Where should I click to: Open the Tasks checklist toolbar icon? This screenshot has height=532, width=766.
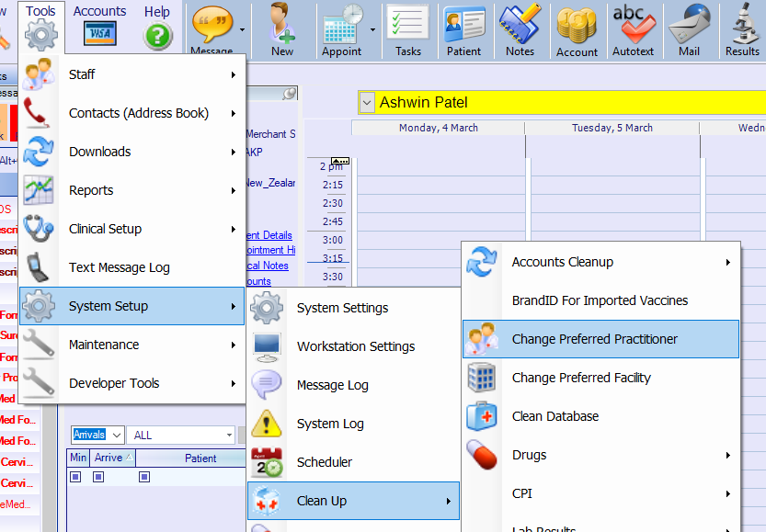coord(408,22)
